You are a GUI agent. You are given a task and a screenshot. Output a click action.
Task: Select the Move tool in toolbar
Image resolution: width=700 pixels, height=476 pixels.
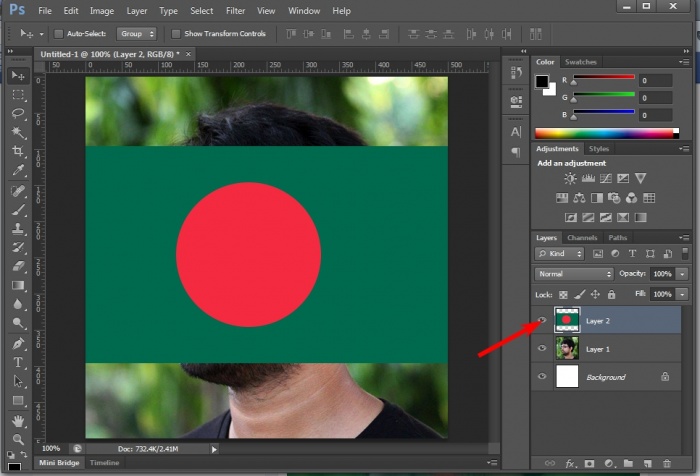coord(18,76)
